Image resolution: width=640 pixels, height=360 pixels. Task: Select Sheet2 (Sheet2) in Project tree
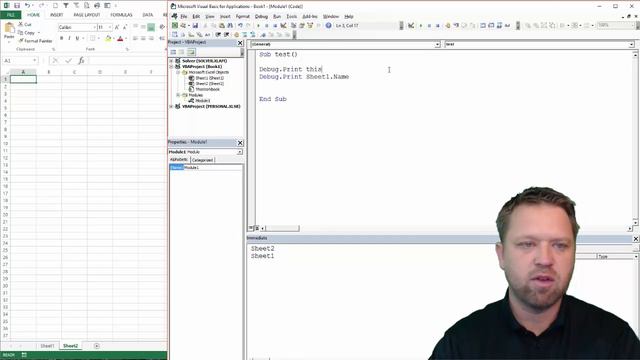click(209, 84)
